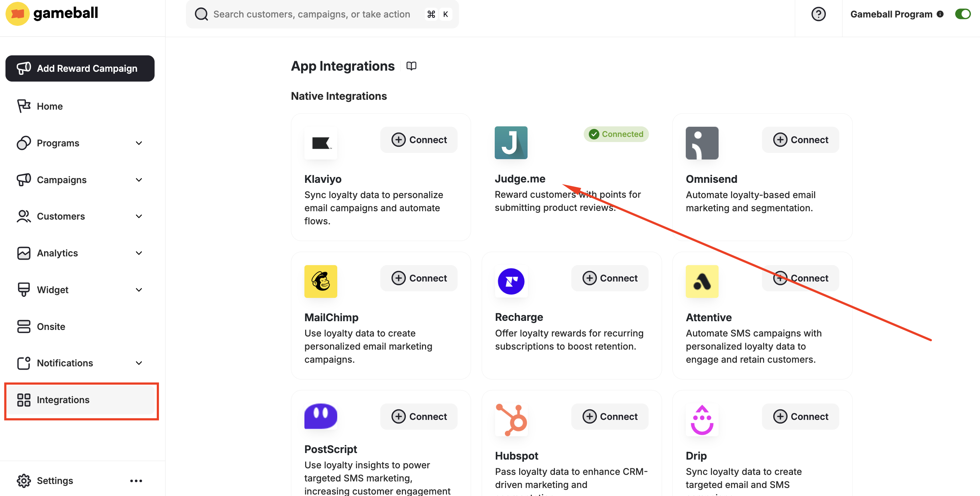The width and height of the screenshot is (980, 496).
Task: Navigate to Home in sidebar
Action: [x=50, y=106]
